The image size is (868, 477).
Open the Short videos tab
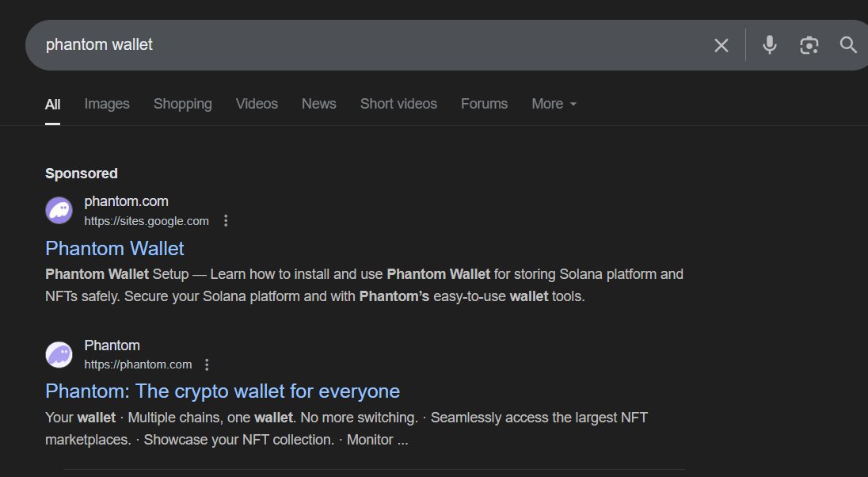pos(398,104)
